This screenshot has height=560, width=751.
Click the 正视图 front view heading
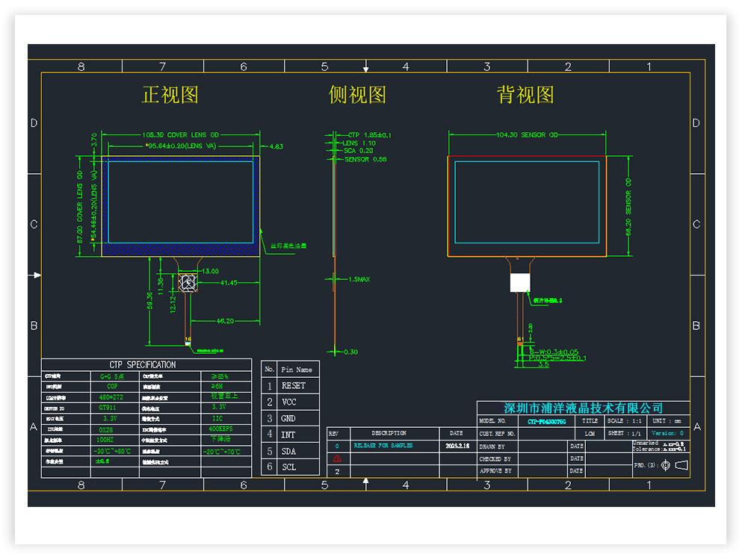coord(170,95)
